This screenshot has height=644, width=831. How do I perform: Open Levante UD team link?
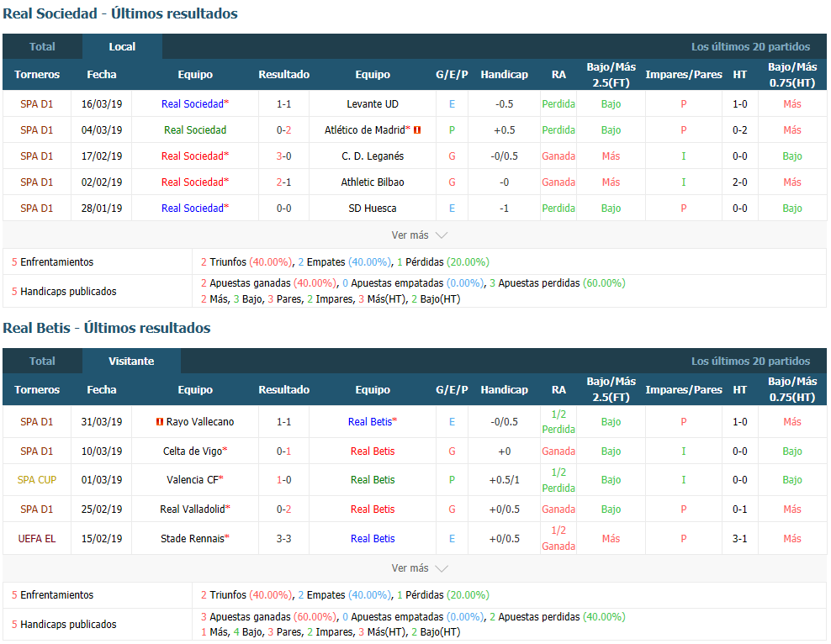tap(373, 103)
